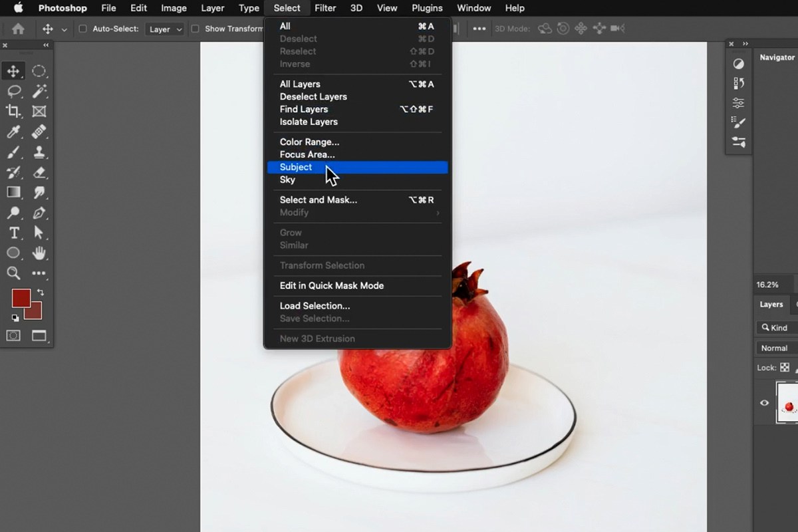Select the Brush tool

click(13, 152)
